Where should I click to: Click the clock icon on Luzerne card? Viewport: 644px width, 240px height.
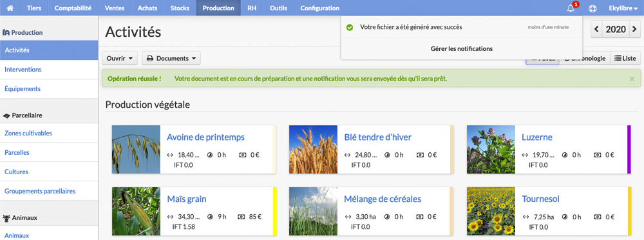pyautogui.click(x=565, y=155)
